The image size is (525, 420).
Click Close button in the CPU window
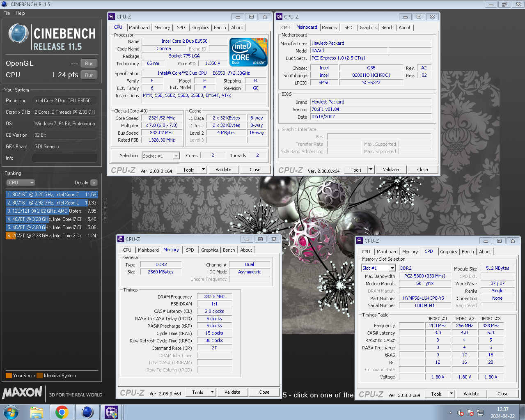coord(255,170)
